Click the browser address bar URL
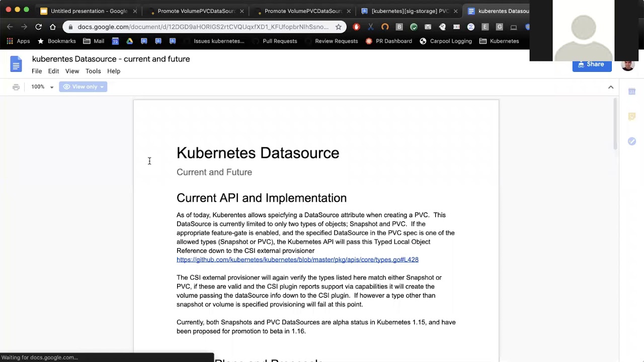644x362 pixels. tap(203, 27)
